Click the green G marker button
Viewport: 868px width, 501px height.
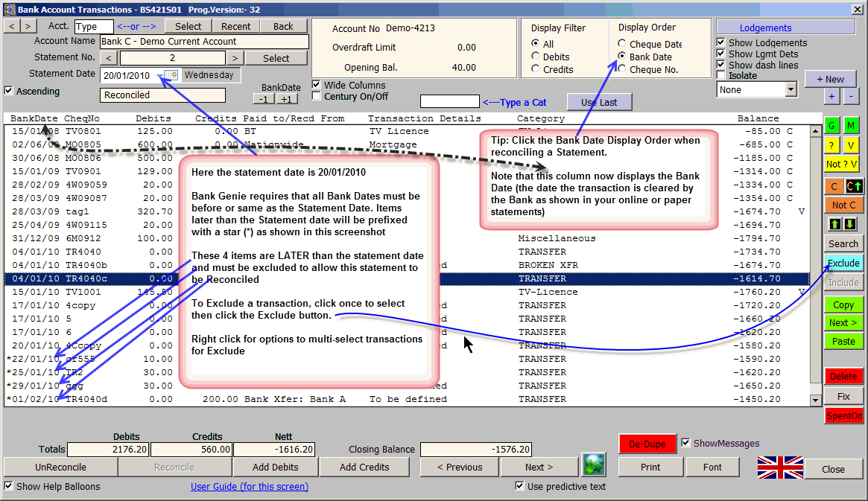[831, 126]
